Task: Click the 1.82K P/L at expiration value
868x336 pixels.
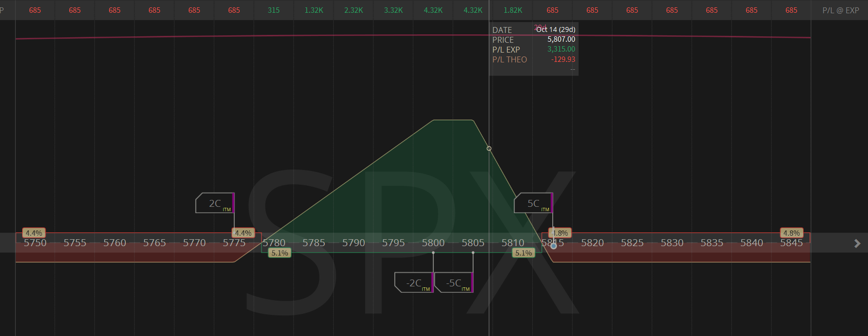Action: click(513, 10)
